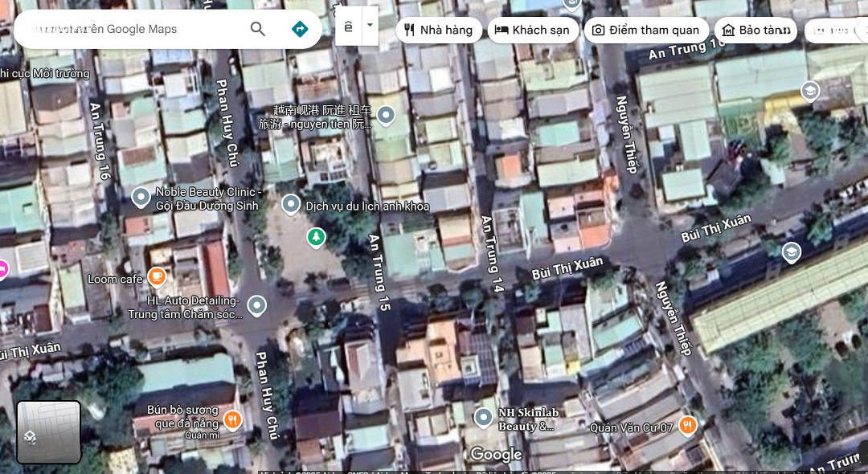
Task: Click the search magnifier icon
Action: pos(257,30)
